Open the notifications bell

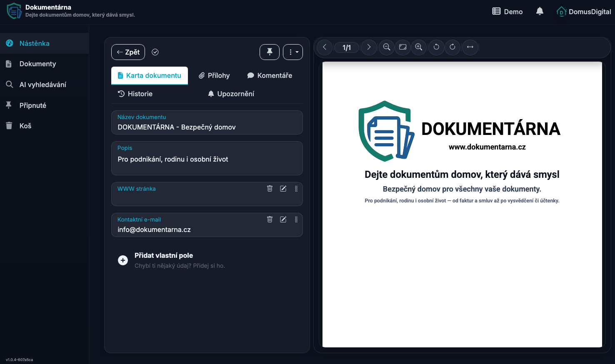click(540, 11)
